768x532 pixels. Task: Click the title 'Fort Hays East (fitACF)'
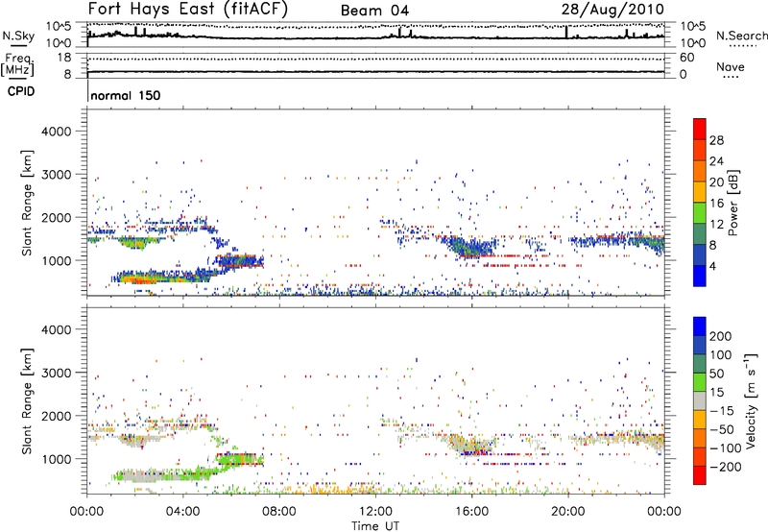(188, 10)
